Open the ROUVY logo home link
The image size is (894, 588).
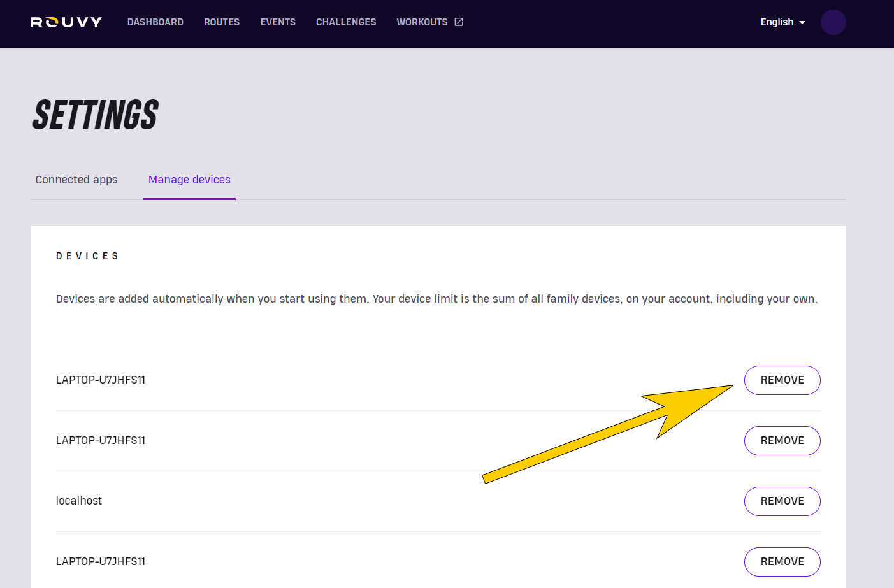pos(66,22)
